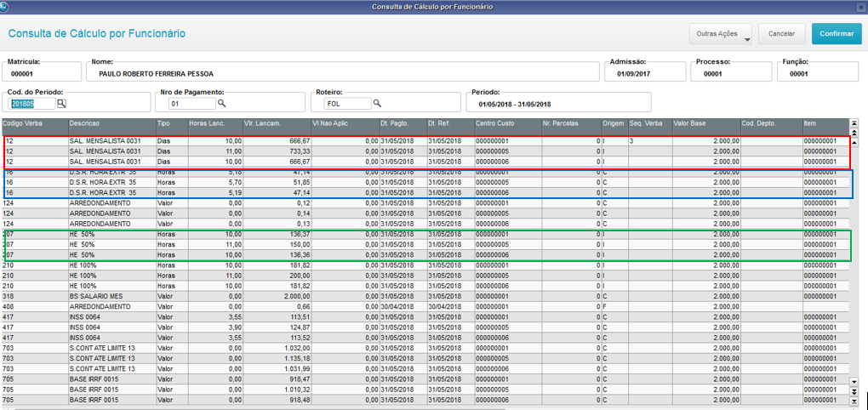Select the cell with value 51,85
The height and width of the screenshot is (410, 868).
277,182
